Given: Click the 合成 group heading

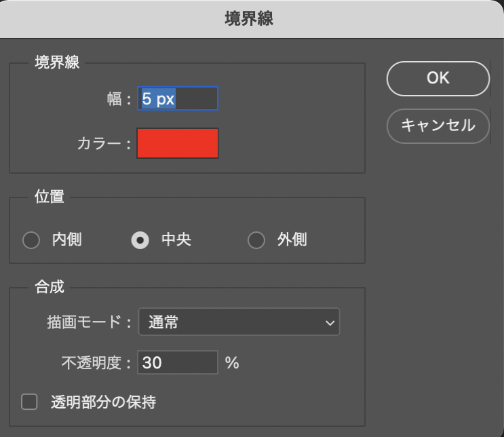Looking at the screenshot, I should coord(50,287).
